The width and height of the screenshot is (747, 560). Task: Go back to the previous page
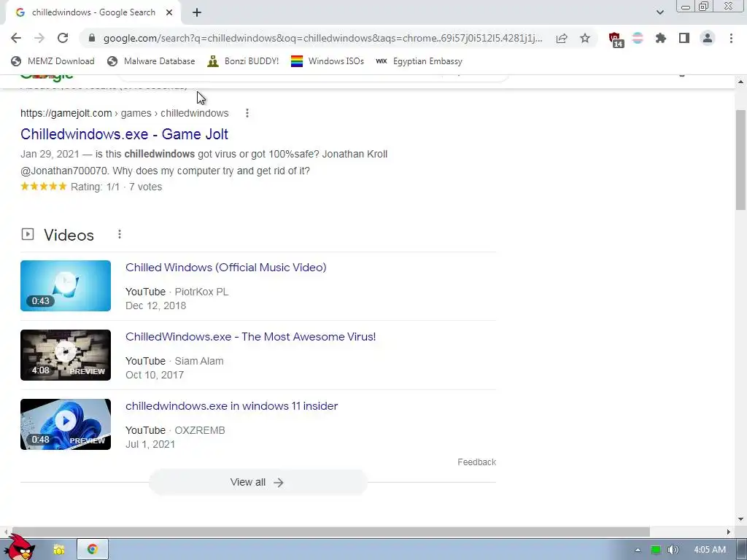click(x=16, y=38)
